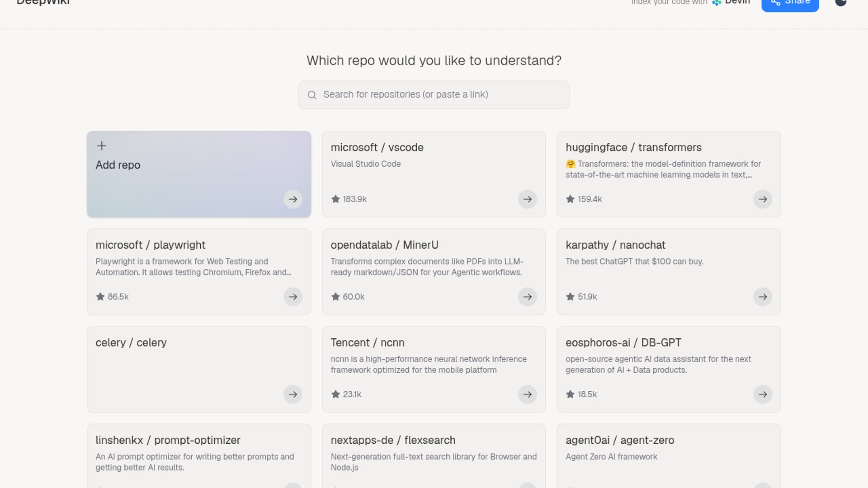Open microsoft / playwright arrow button
868x488 pixels.
tap(293, 297)
